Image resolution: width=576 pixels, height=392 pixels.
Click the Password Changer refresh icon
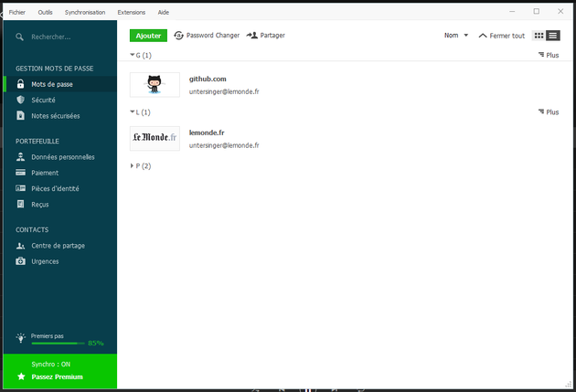coord(178,36)
